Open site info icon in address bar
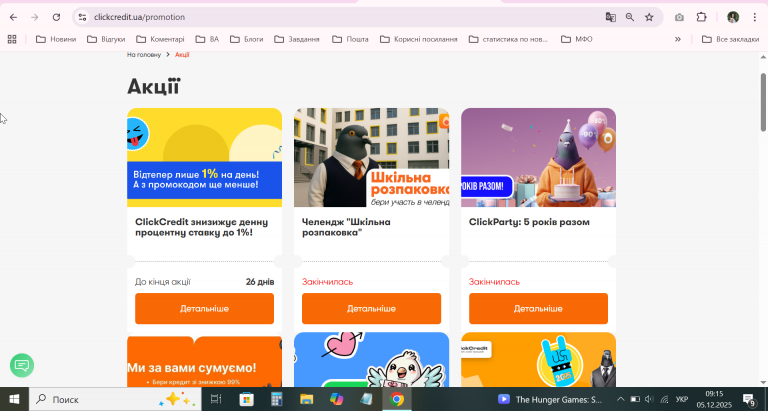The width and height of the screenshot is (768, 411). [x=82, y=17]
